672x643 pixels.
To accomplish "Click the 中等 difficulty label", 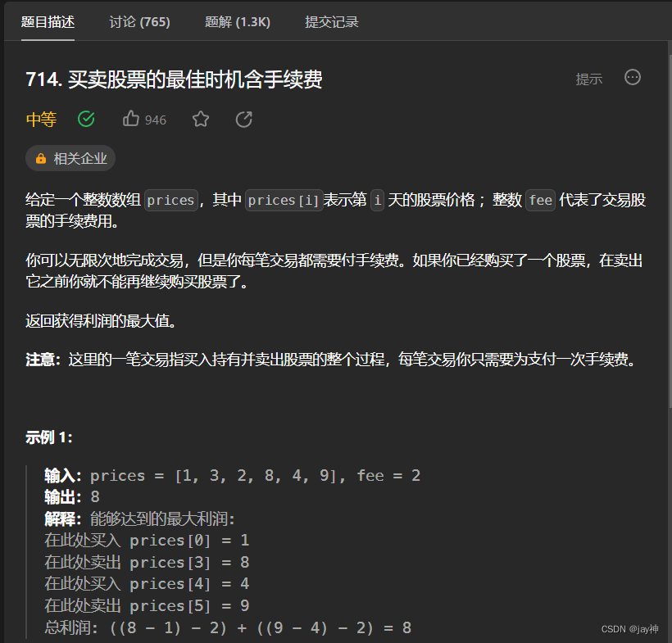I will pos(41,119).
